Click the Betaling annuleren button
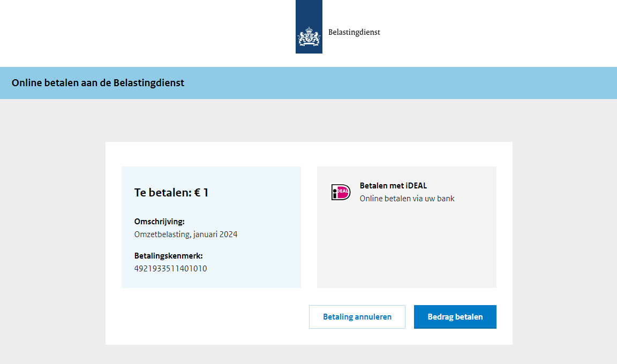The width and height of the screenshot is (617, 364). (357, 317)
